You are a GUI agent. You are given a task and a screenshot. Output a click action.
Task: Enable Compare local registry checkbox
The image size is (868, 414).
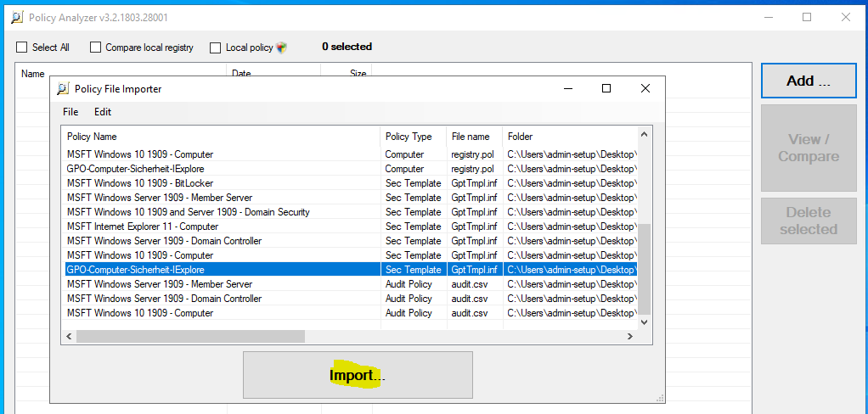click(x=95, y=48)
